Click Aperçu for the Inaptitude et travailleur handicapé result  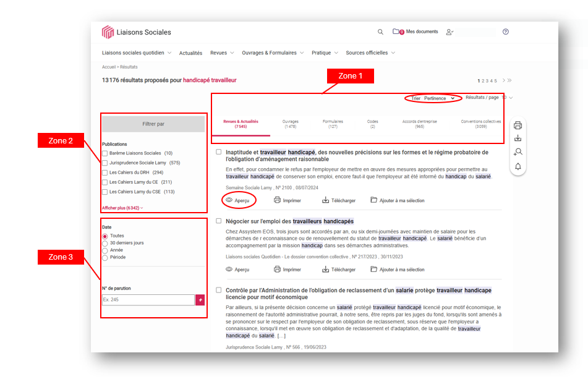[x=238, y=201]
